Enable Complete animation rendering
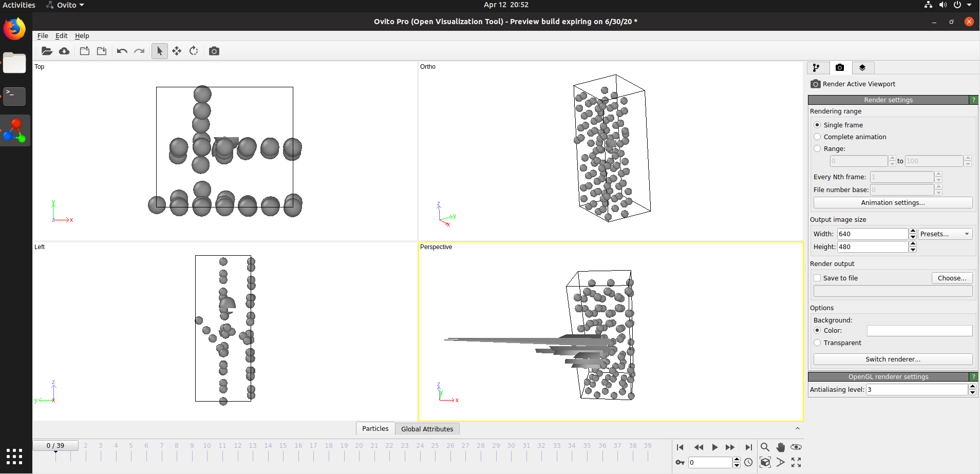980x474 pixels. [x=817, y=137]
